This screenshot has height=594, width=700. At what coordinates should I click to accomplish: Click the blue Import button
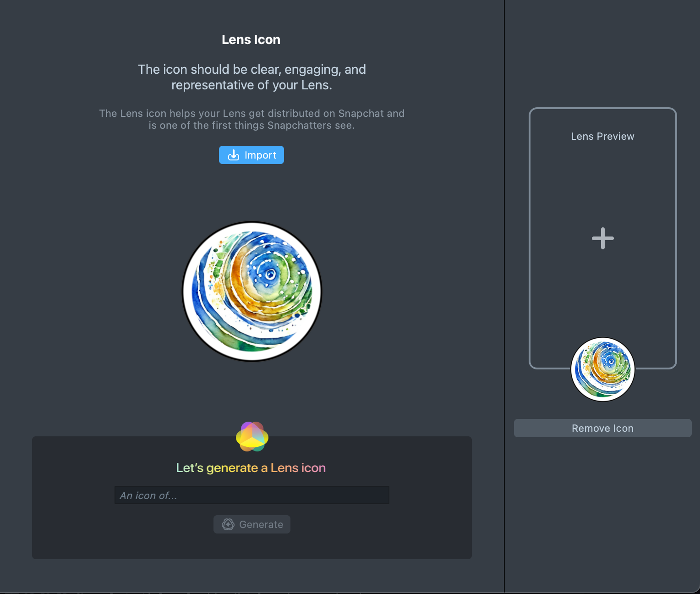pyautogui.click(x=251, y=155)
